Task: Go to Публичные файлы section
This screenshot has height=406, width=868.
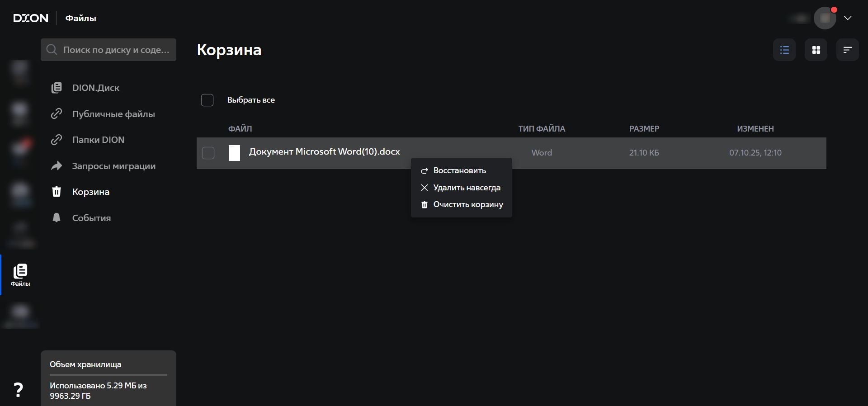Action: point(113,114)
